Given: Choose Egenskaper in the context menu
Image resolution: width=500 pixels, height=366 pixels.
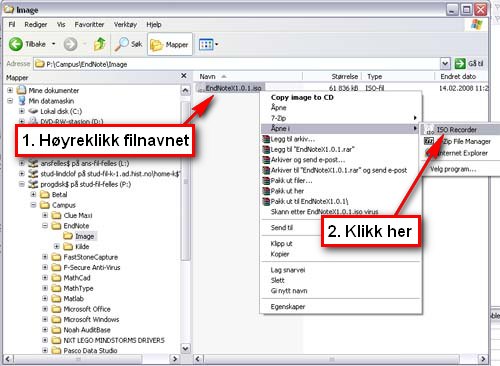Looking at the screenshot, I should (x=288, y=307).
